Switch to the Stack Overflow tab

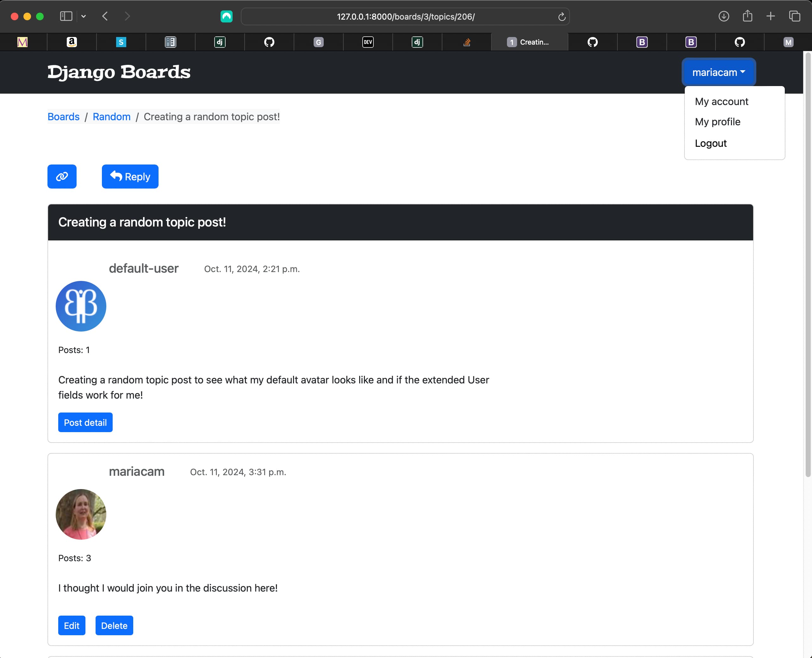click(467, 42)
